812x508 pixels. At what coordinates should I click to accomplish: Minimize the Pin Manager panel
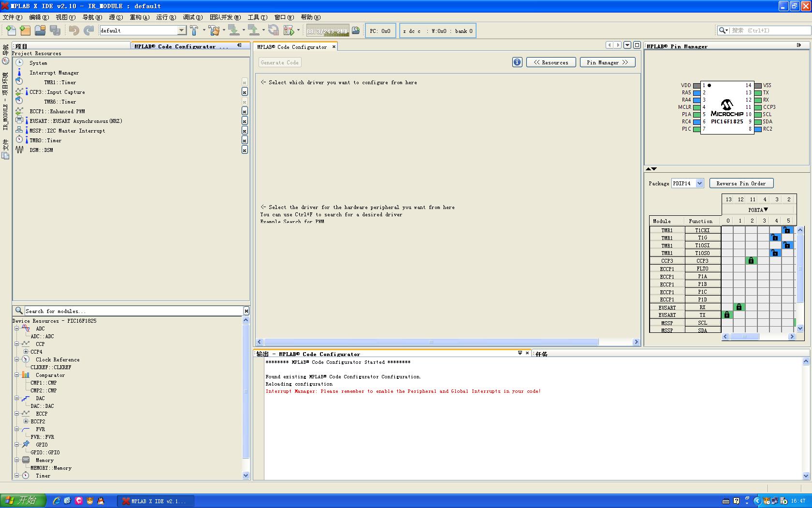click(798, 45)
